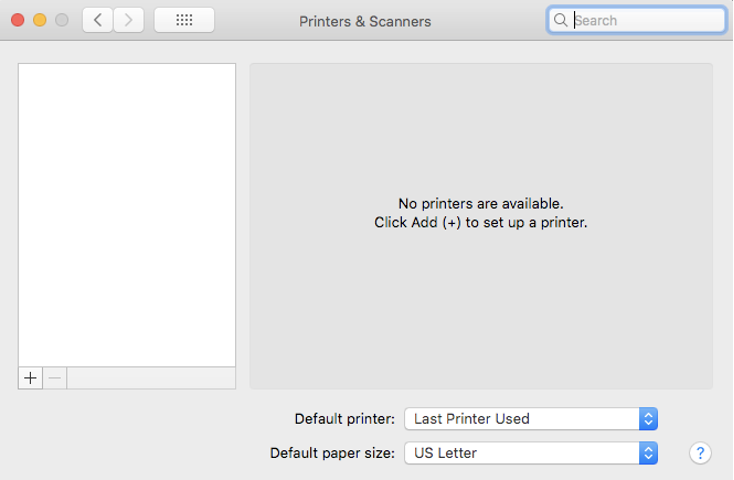Click the Default paper size label
The height and width of the screenshot is (480, 734).
[332, 453]
